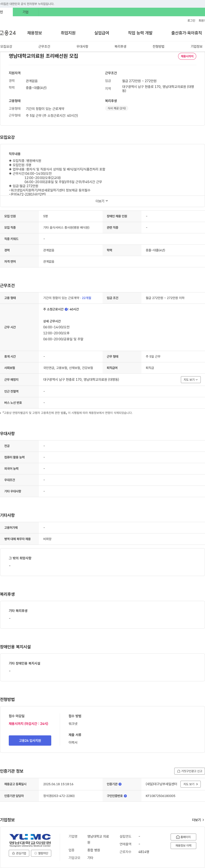Screen dimensions: 205x868
Task: Click the job title 영남대학교의료원 조리배선원 모집
Action: (43, 56)
